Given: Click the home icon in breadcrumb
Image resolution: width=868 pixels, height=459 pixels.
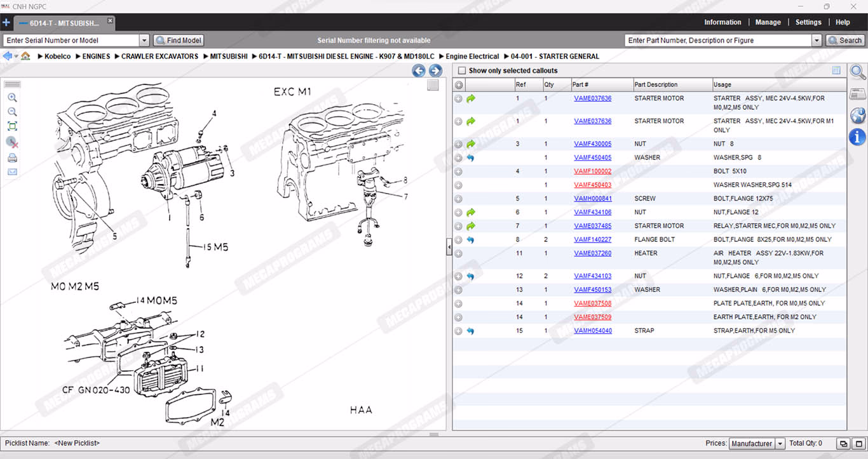Looking at the screenshot, I should [x=25, y=57].
